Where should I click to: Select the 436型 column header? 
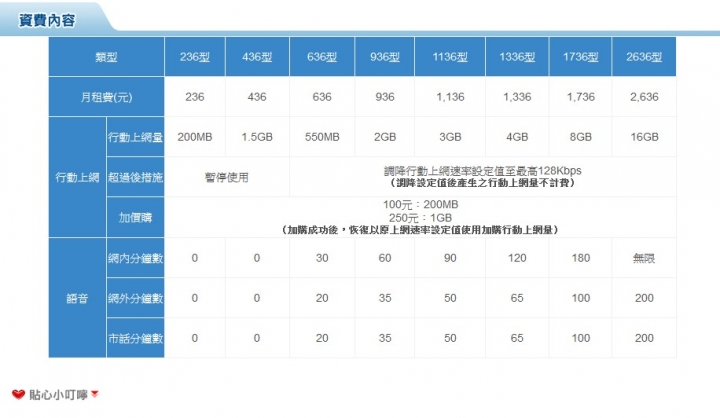[257, 57]
